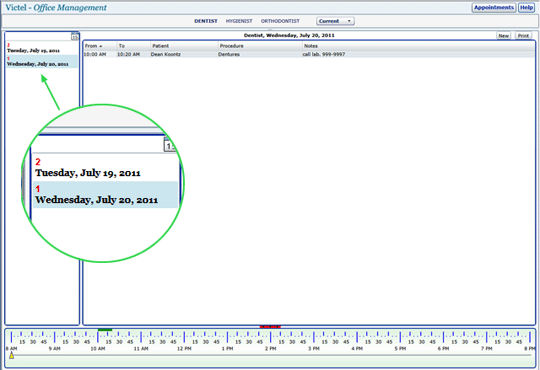Click the red marker above 2 PM
The image size is (540, 370).
click(x=270, y=326)
